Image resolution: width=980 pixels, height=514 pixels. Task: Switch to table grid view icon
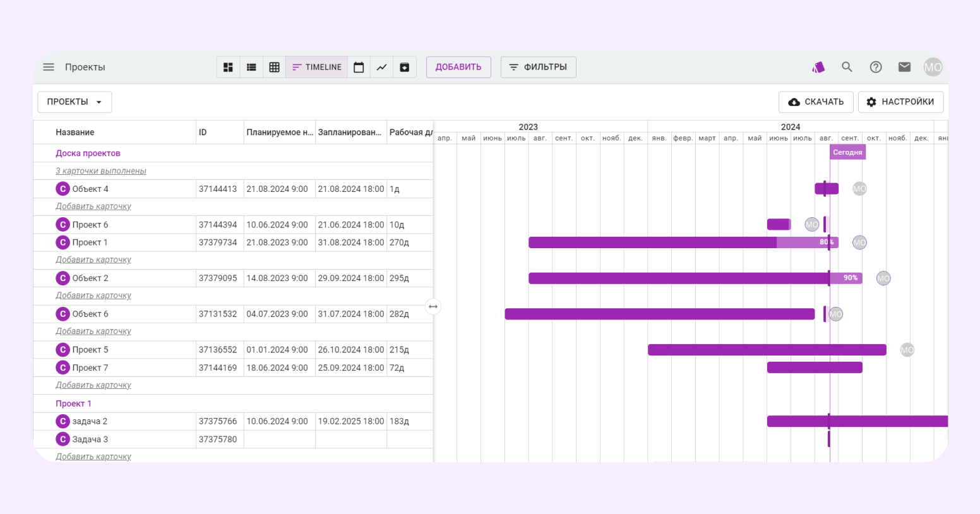point(274,67)
